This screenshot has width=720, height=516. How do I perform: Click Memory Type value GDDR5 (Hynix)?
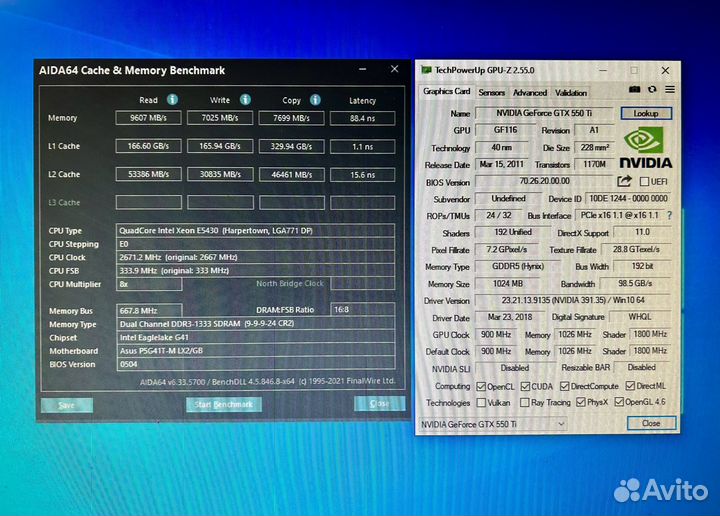518,266
